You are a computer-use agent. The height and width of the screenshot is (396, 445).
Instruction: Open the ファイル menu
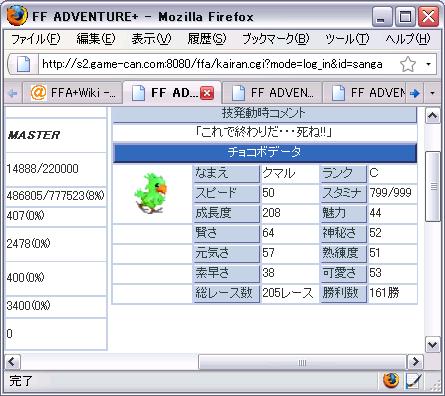tap(35, 39)
